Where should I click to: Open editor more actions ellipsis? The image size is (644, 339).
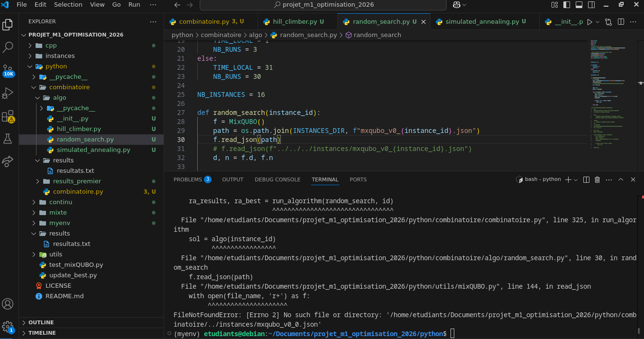pyautogui.click(x=633, y=22)
